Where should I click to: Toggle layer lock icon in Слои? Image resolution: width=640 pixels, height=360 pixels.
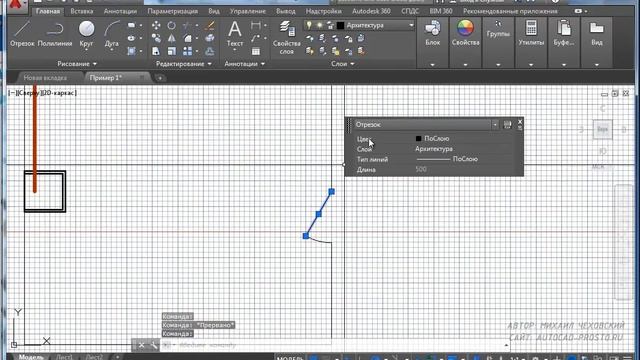click(330, 25)
